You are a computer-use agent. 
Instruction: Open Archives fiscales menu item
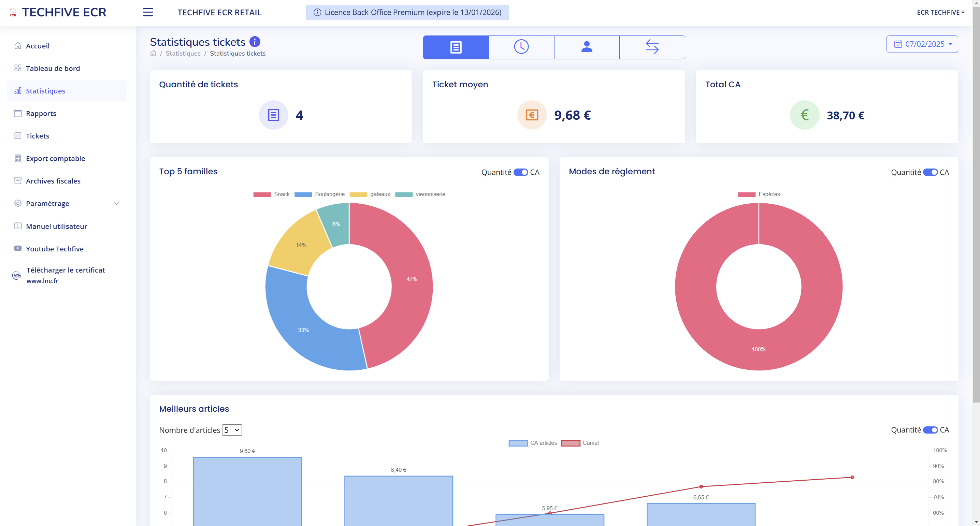click(67, 181)
